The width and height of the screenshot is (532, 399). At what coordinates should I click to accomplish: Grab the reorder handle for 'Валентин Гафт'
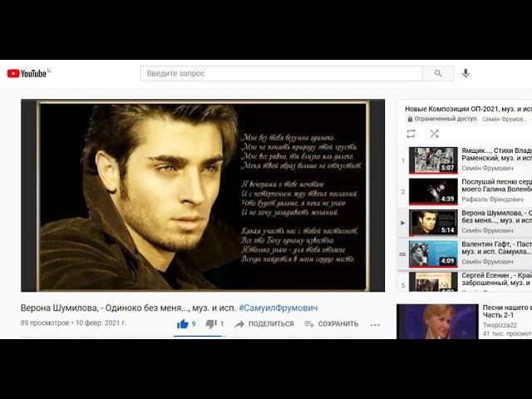pyautogui.click(x=402, y=254)
